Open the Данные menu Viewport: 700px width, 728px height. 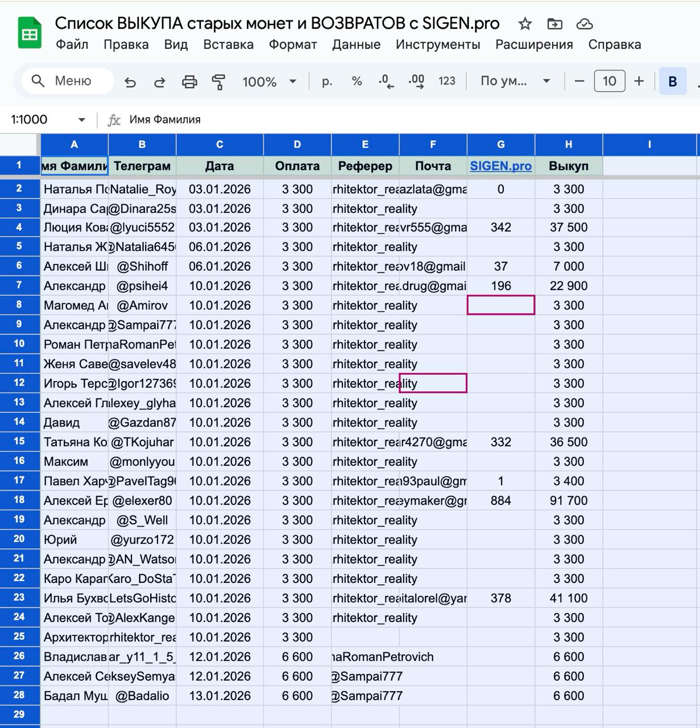[x=356, y=44]
